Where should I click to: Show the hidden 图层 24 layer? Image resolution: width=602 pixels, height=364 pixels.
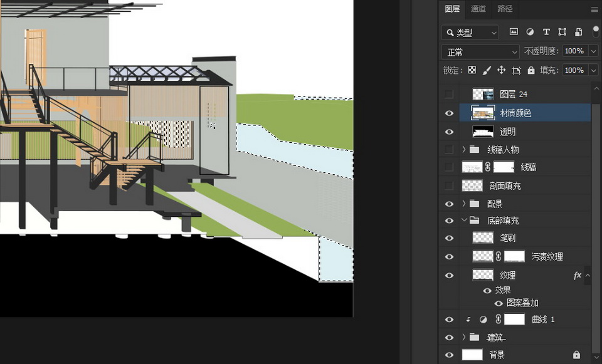[448, 95]
